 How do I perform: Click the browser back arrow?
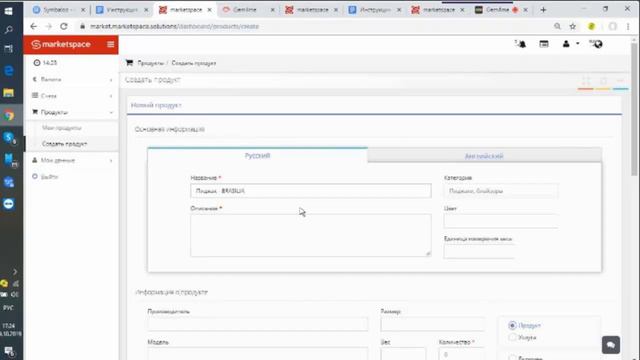[x=33, y=26]
